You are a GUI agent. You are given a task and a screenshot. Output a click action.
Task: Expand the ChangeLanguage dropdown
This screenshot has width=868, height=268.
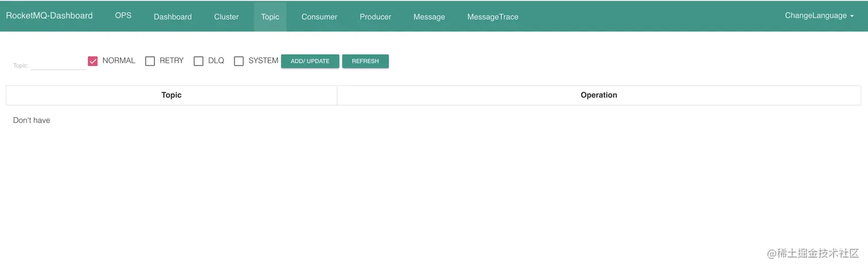pos(819,15)
